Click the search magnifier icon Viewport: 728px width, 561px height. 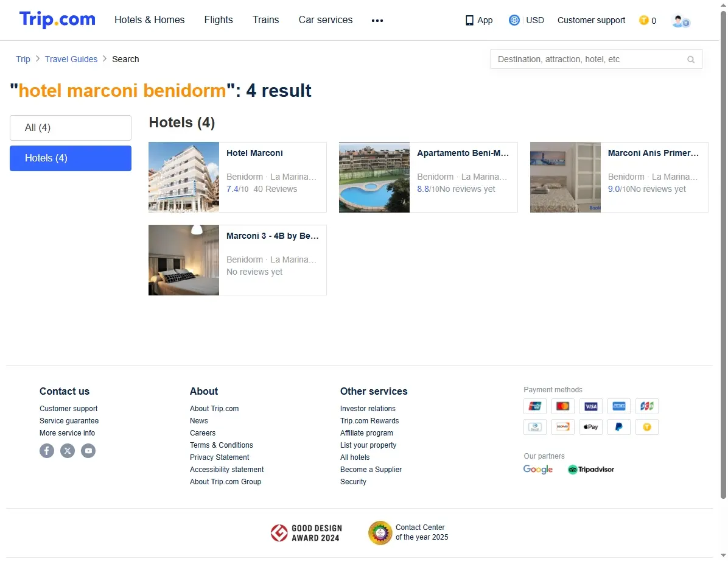point(691,60)
